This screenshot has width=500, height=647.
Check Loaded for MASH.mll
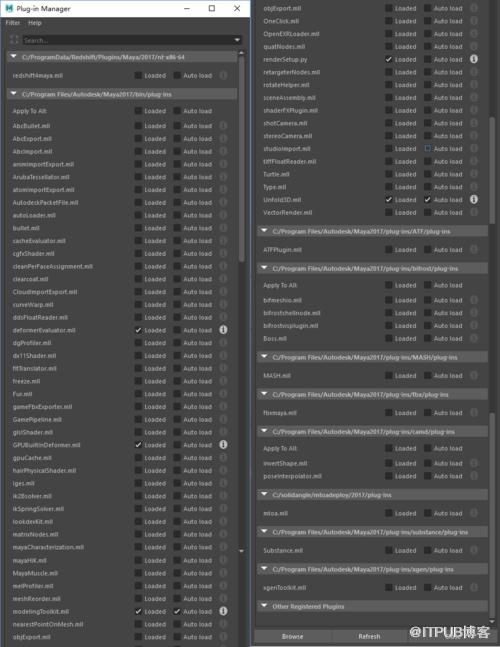click(389, 375)
